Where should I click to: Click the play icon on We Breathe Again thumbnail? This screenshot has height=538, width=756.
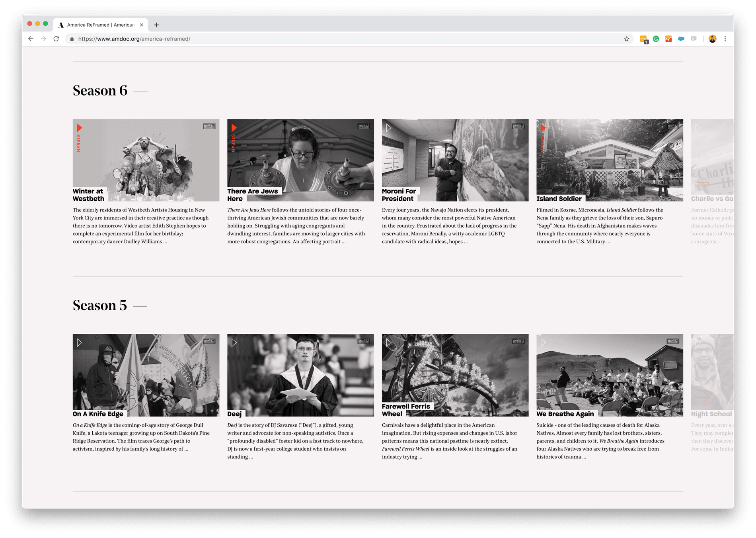[x=544, y=342]
